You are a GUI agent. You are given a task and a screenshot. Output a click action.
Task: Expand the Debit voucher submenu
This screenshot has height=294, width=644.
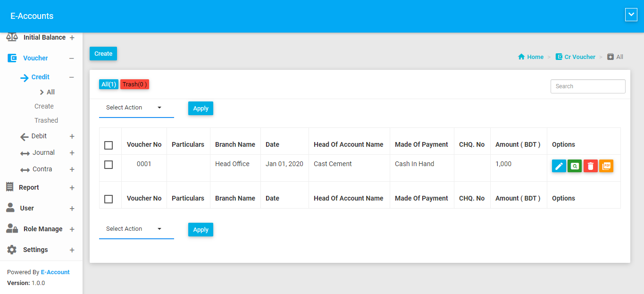[72, 136]
